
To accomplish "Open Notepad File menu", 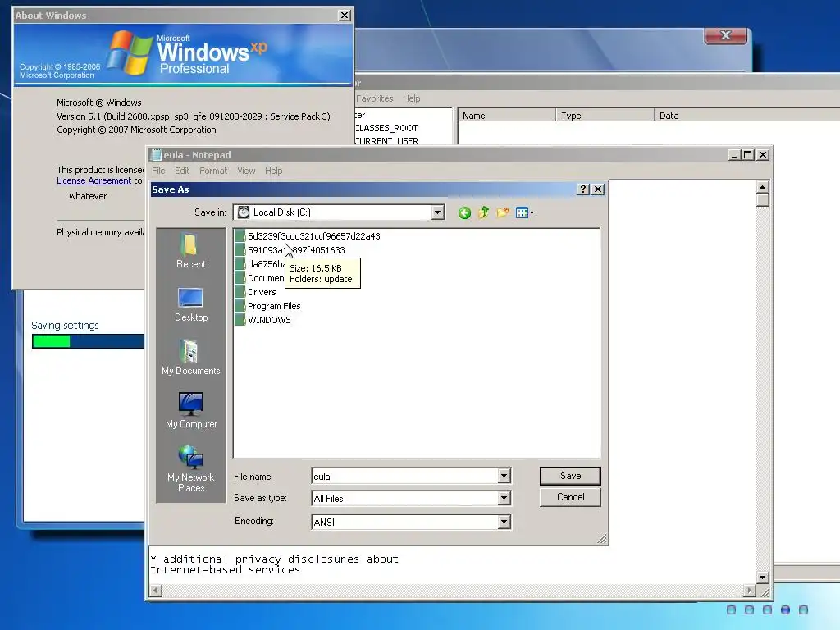I will click(158, 171).
